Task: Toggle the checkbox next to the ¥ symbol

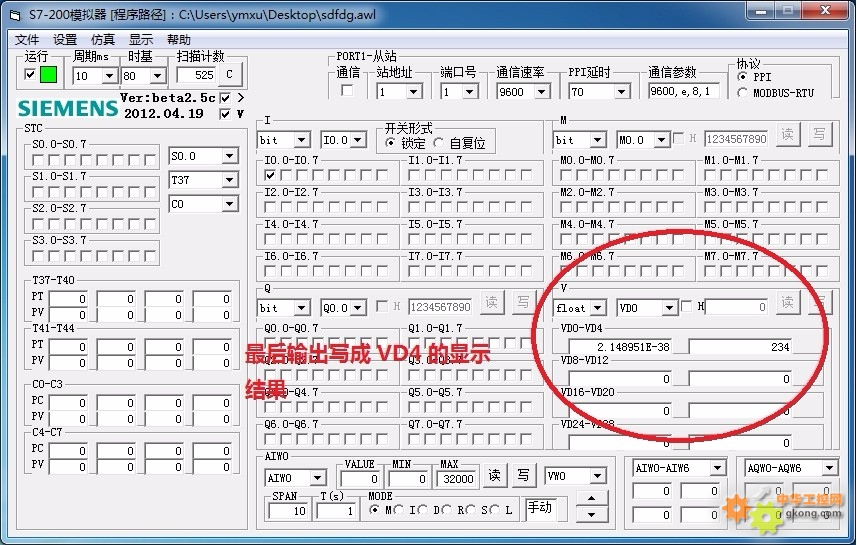Action: pyautogui.click(x=225, y=114)
